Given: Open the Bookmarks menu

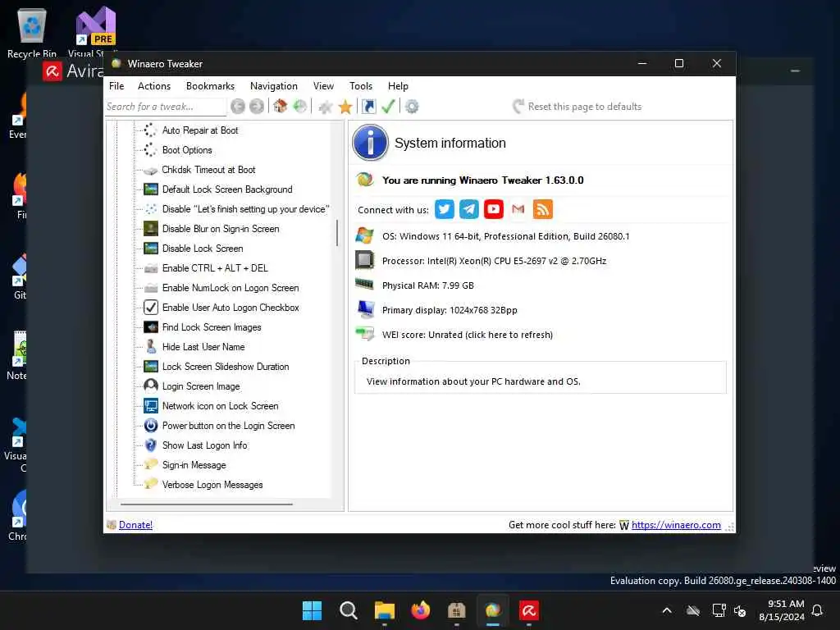Looking at the screenshot, I should 210,85.
